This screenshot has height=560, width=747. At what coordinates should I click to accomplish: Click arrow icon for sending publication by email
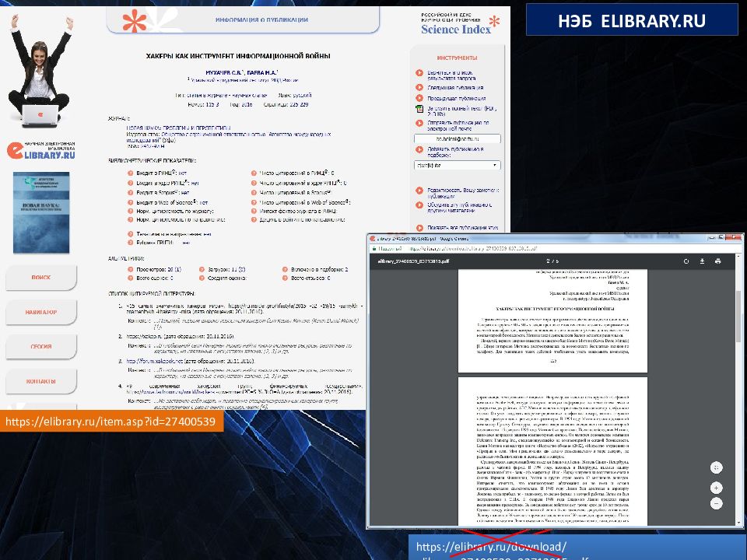419,123
